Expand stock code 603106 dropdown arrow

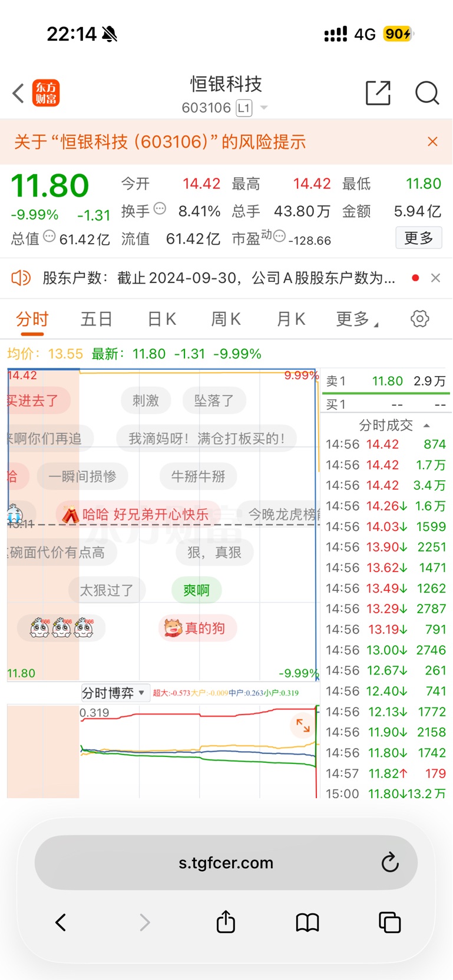[264, 108]
